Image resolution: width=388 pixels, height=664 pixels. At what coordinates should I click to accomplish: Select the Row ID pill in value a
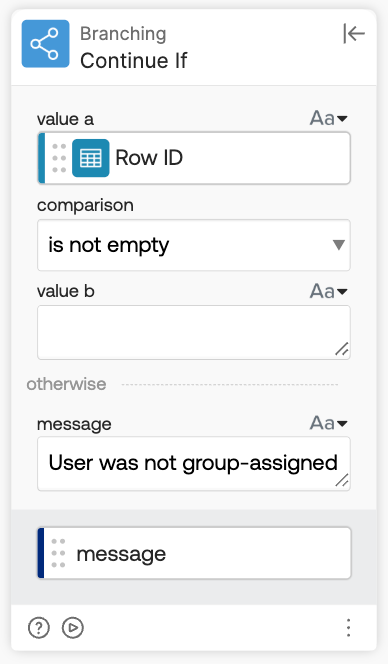194,158
